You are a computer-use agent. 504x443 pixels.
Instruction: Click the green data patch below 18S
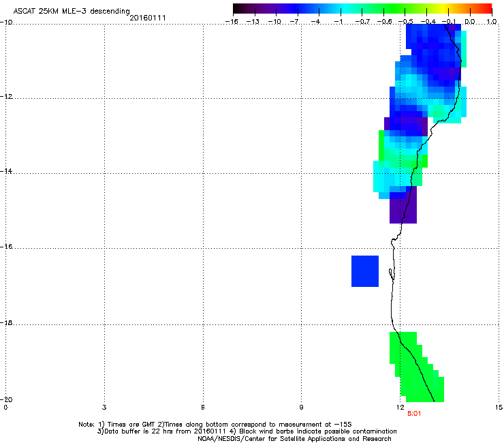417,367
